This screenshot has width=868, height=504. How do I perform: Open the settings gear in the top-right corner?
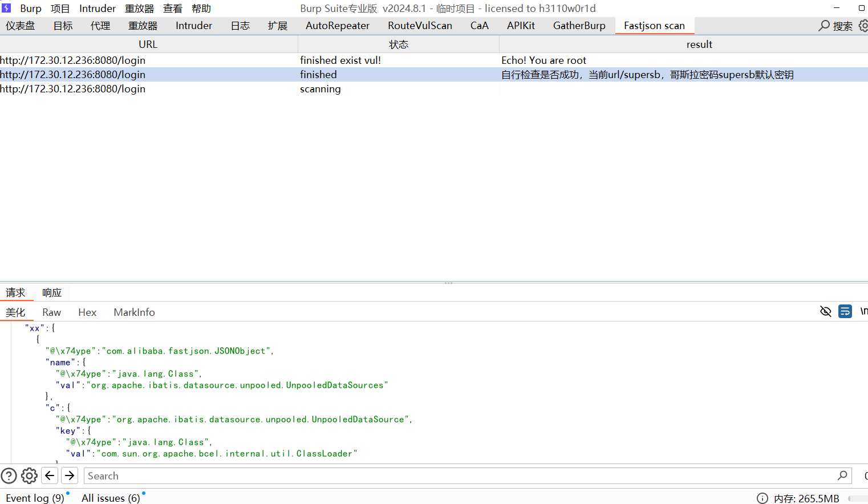(863, 26)
